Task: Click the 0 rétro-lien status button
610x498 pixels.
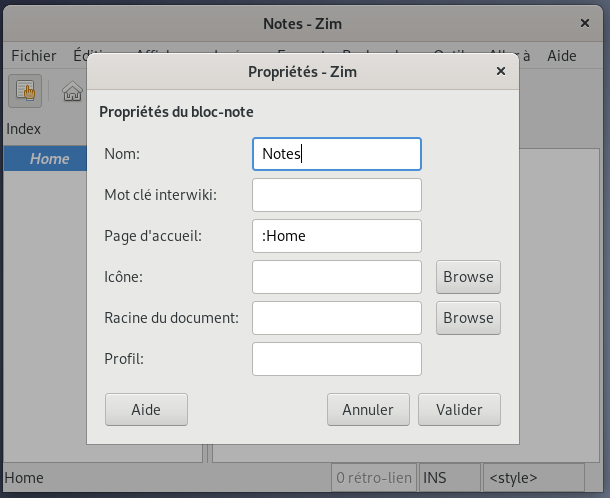Action: [374, 478]
